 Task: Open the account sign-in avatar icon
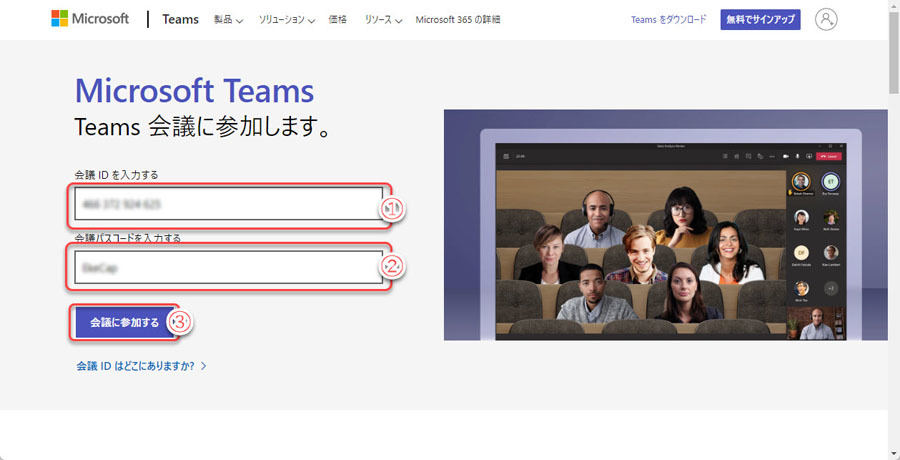coord(826,20)
